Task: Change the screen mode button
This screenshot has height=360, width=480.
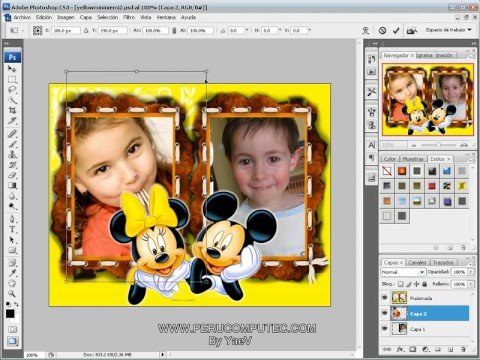Action: point(12,341)
